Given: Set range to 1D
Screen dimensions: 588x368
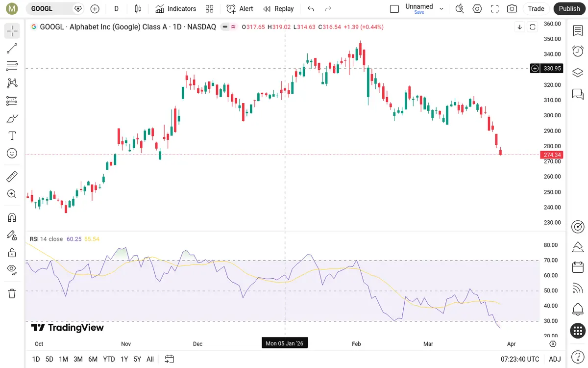Looking at the screenshot, I should point(36,359).
